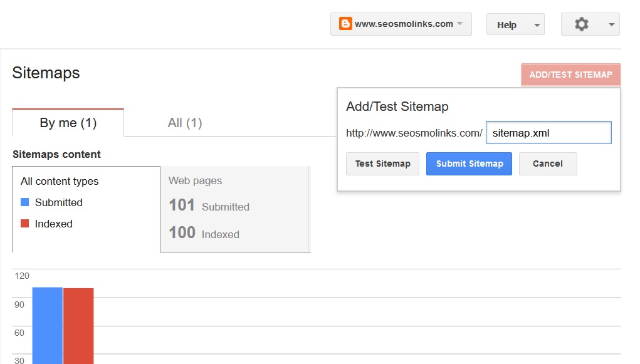The width and height of the screenshot is (640, 364).
Task: Focus the sitemap.xml input field
Action: click(548, 133)
